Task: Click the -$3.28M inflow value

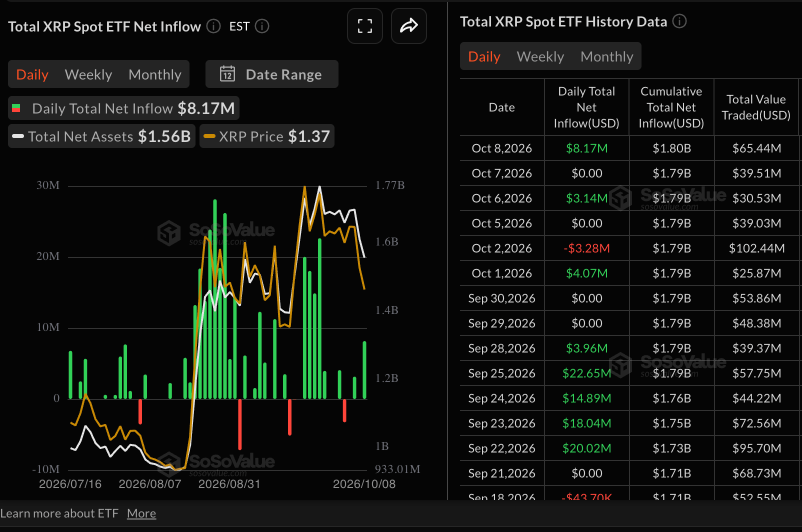Action: click(587, 248)
